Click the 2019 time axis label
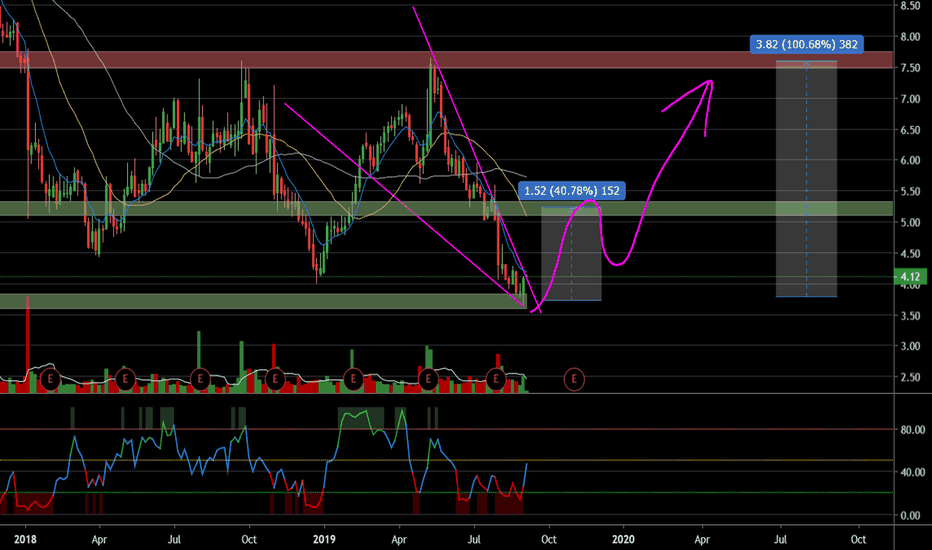This screenshot has width=932, height=550. point(324,539)
